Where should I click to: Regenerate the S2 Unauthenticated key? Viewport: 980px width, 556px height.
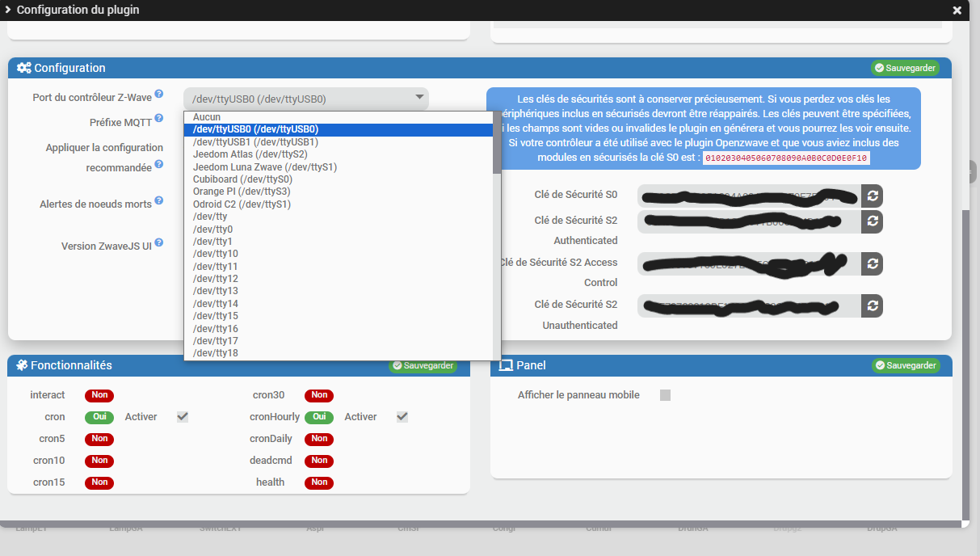click(871, 305)
